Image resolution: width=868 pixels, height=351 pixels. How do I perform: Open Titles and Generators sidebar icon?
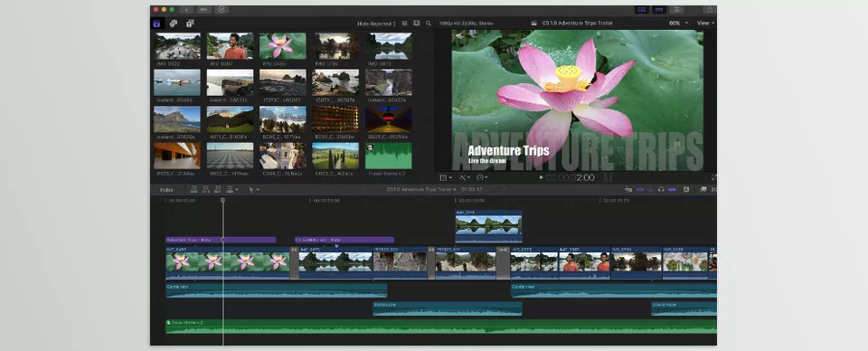[190, 24]
